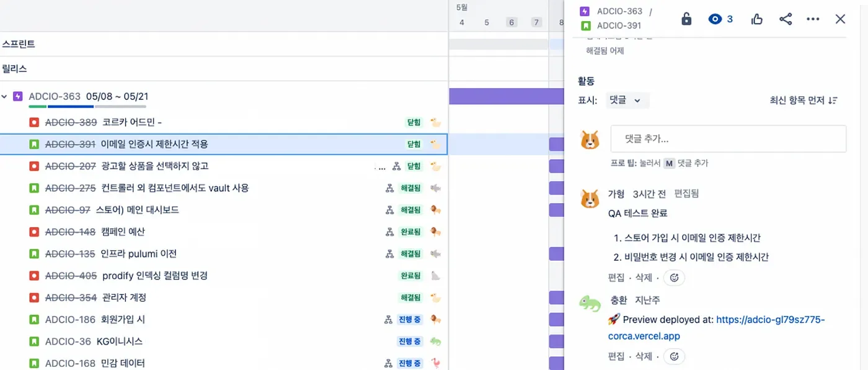This screenshot has height=370, width=868.
Task: Click the purple epic icon of ADCIO-363
Action: point(18,97)
